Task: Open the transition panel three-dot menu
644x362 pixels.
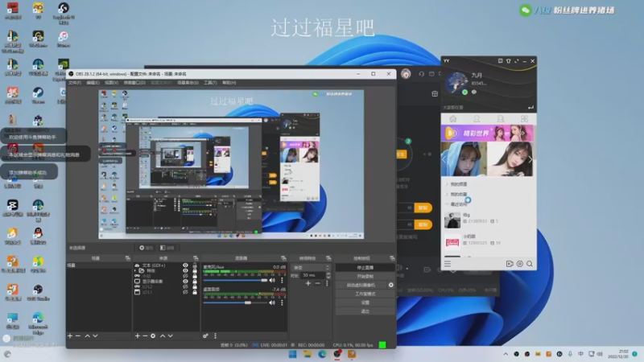Action: click(x=327, y=283)
